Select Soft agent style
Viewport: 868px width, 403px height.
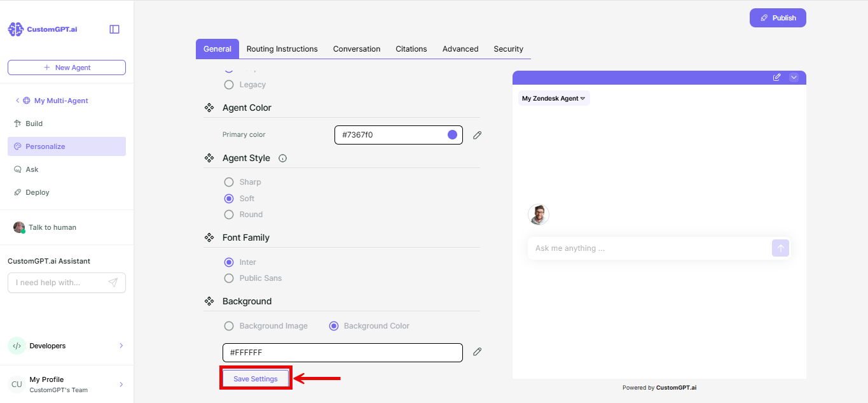pos(229,199)
